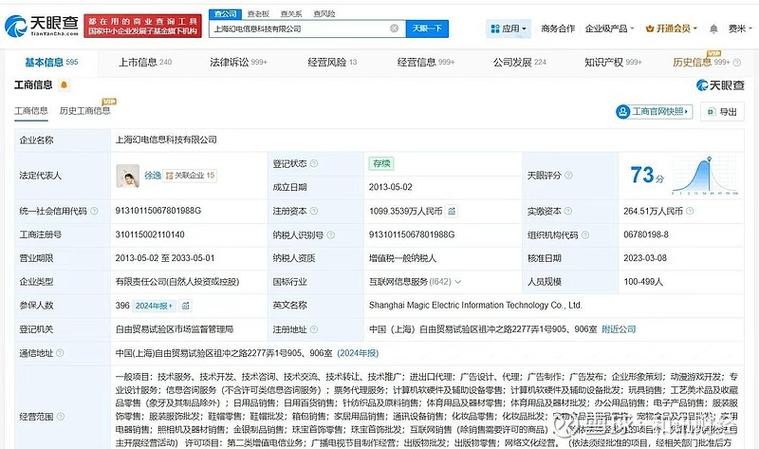Click the Tianyancha logo in the header
759x449 pixels.
[x=42, y=26]
